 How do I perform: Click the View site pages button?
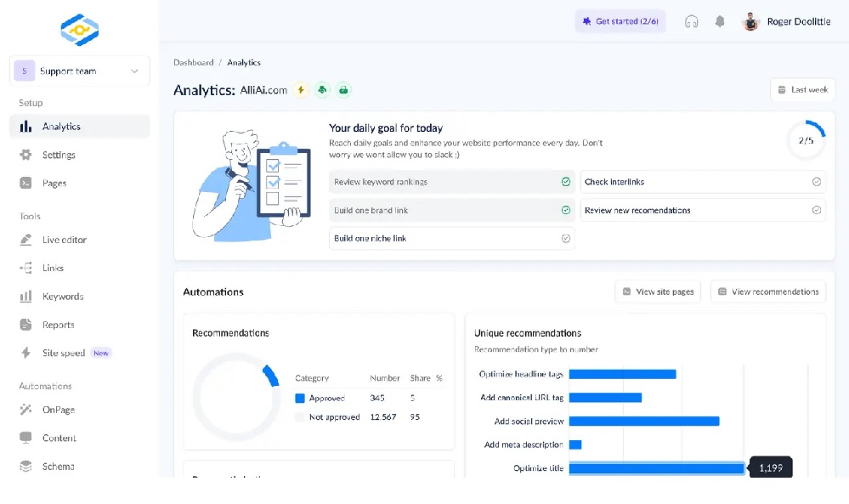[658, 292]
